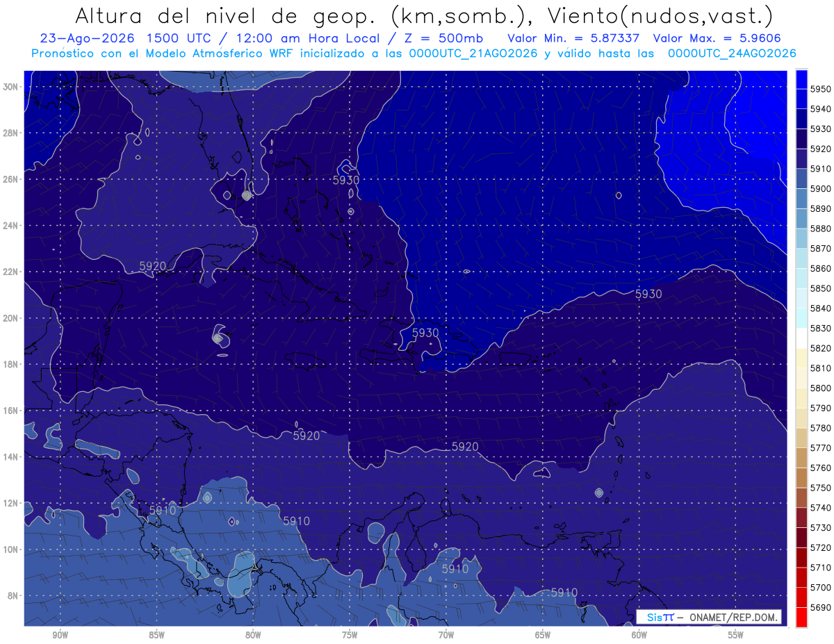Click the 5720 value on the color scale
The height and width of the screenshot is (644, 834).
821,547
